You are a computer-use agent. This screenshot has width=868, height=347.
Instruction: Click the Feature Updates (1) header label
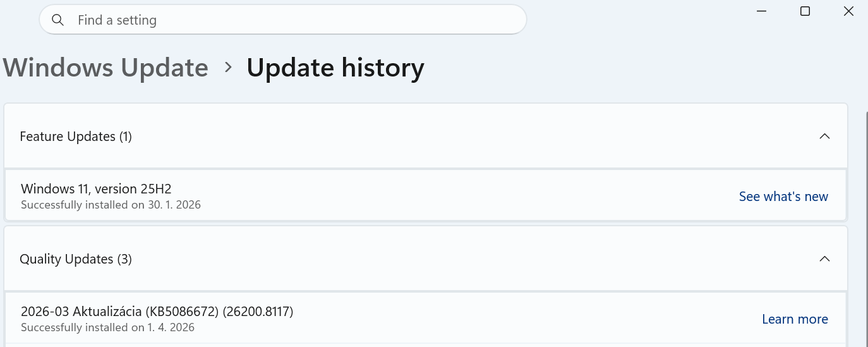[76, 137]
